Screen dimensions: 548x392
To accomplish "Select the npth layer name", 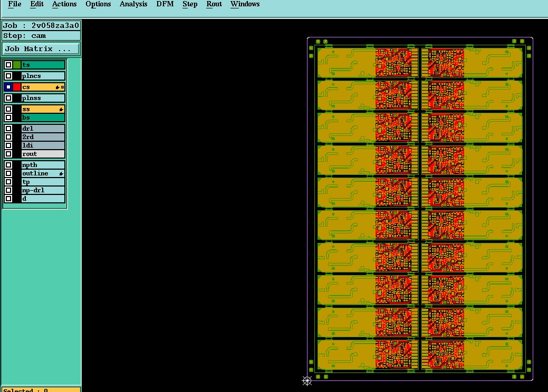I will pos(43,165).
